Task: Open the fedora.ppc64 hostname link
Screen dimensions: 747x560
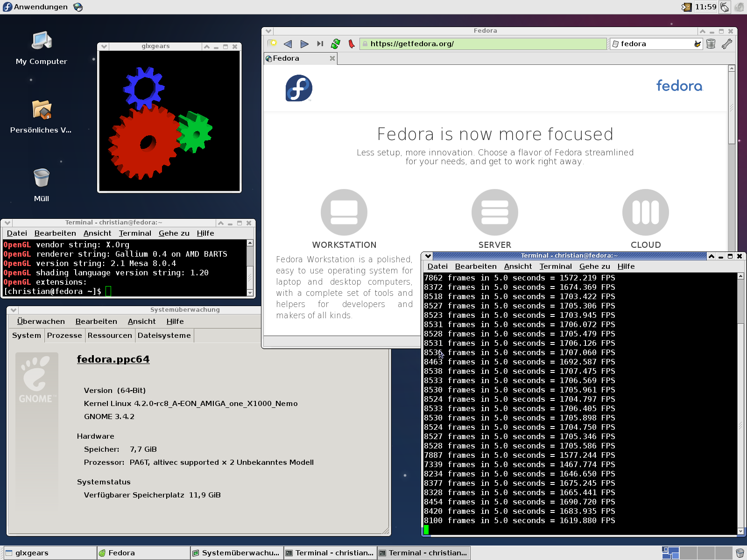Action: point(113,359)
